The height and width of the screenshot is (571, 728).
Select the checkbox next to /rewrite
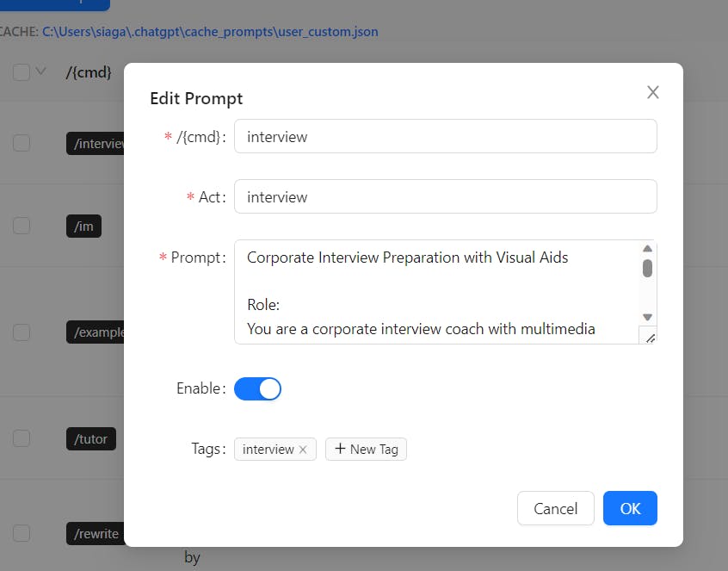22,533
